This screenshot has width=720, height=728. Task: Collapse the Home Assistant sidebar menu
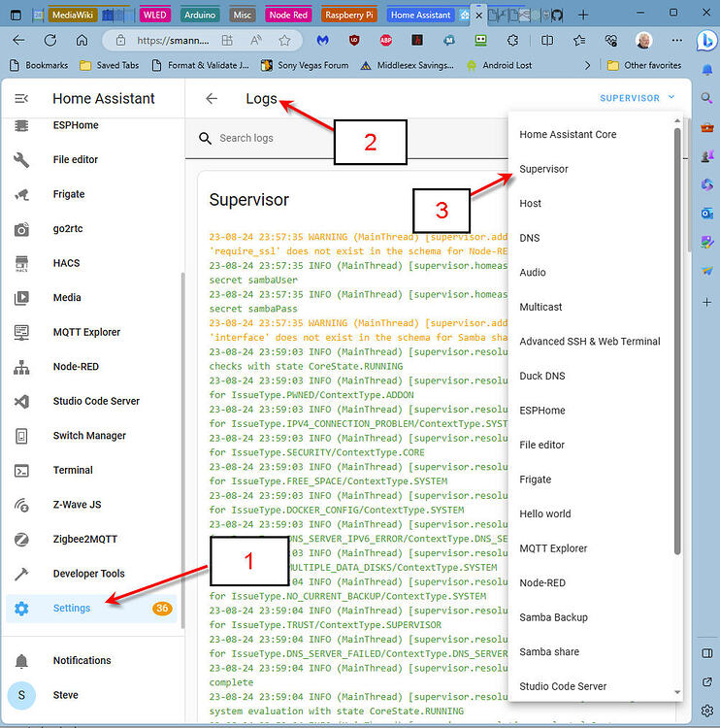click(21, 99)
